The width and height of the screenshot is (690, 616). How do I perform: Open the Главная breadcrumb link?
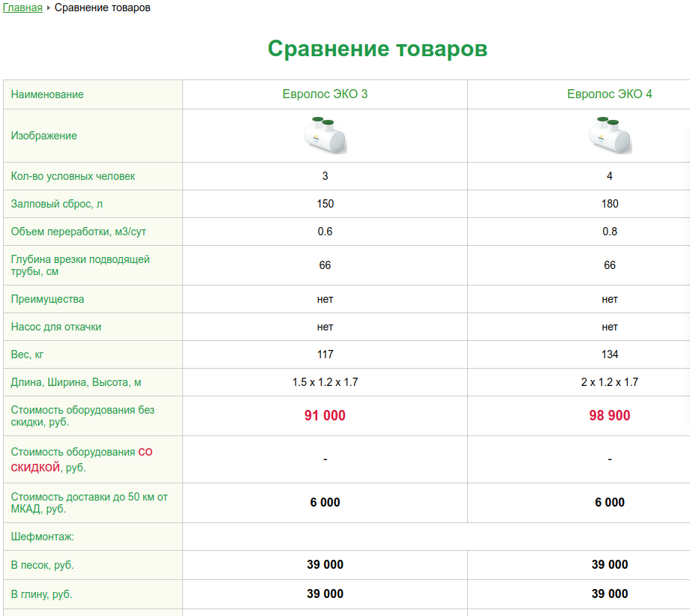22,8
